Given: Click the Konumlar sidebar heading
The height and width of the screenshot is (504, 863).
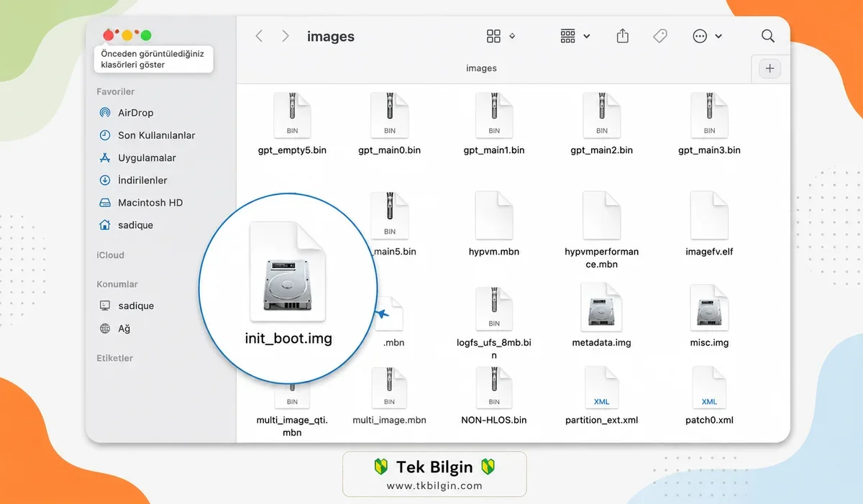Looking at the screenshot, I should pyautogui.click(x=117, y=284).
